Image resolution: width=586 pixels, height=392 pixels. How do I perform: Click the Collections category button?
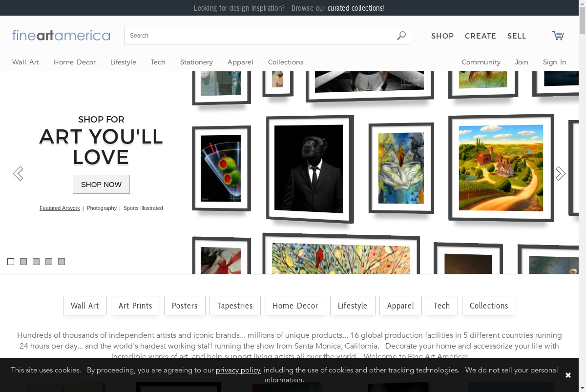point(489,306)
